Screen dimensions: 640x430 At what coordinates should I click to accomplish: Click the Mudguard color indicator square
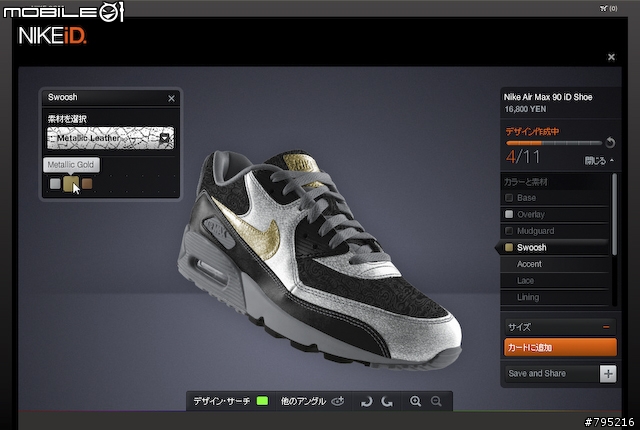click(509, 231)
